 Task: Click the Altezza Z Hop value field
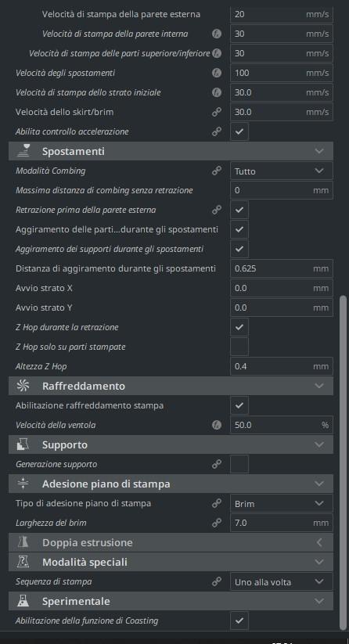coord(282,366)
